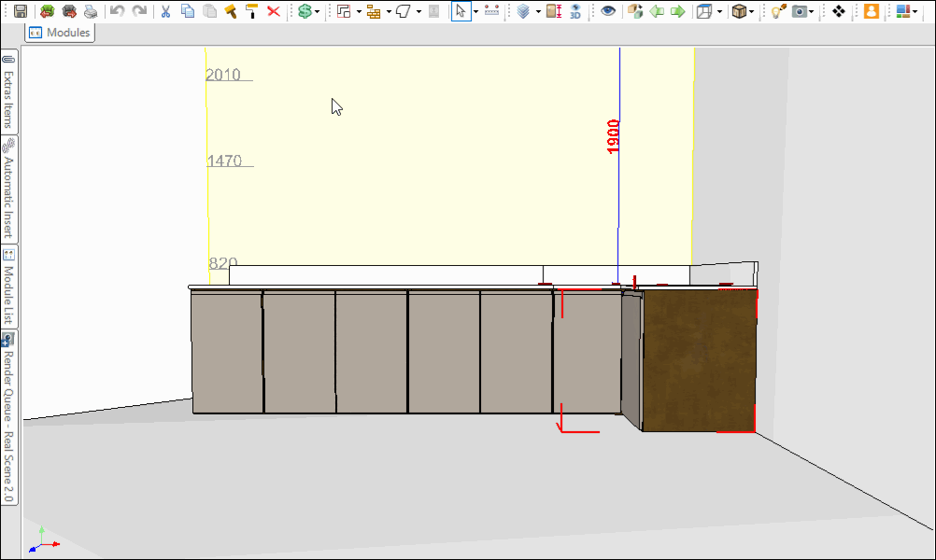Click the XYZ axis indicator
This screenshot has height=560, width=936.
44,539
